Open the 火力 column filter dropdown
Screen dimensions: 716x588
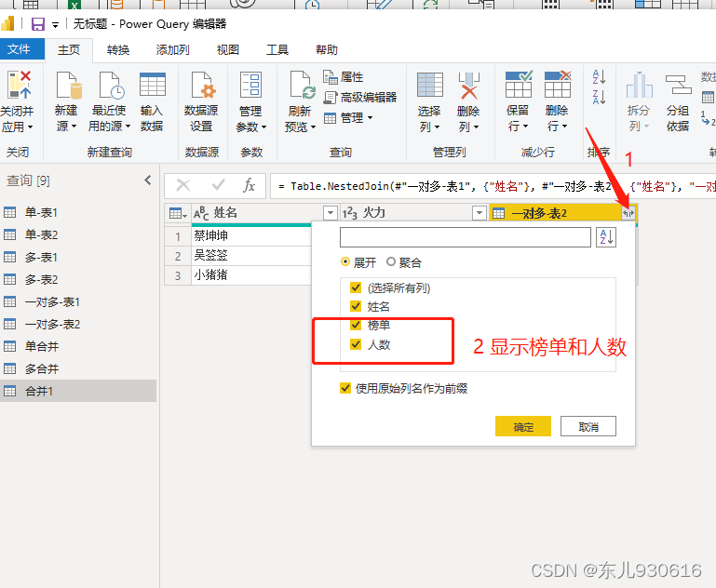[x=479, y=213]
